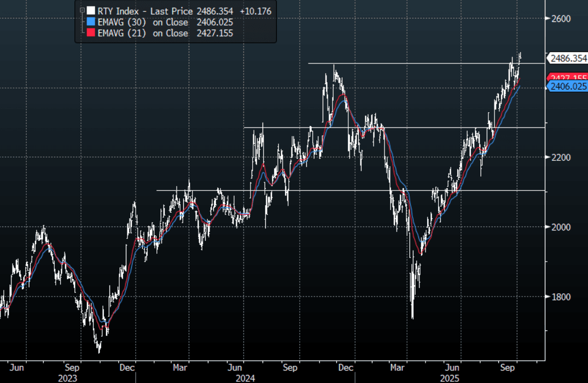Select the middle horizontal line near 2285

438,127
